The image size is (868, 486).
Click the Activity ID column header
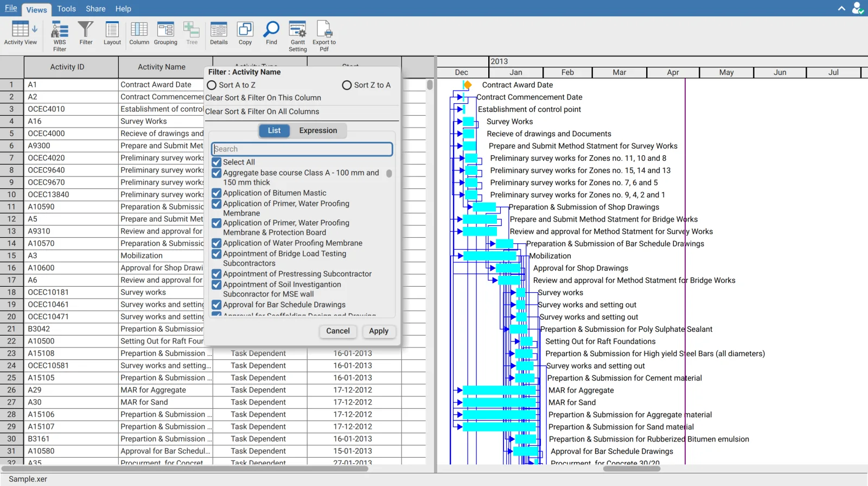click(71, 67)
